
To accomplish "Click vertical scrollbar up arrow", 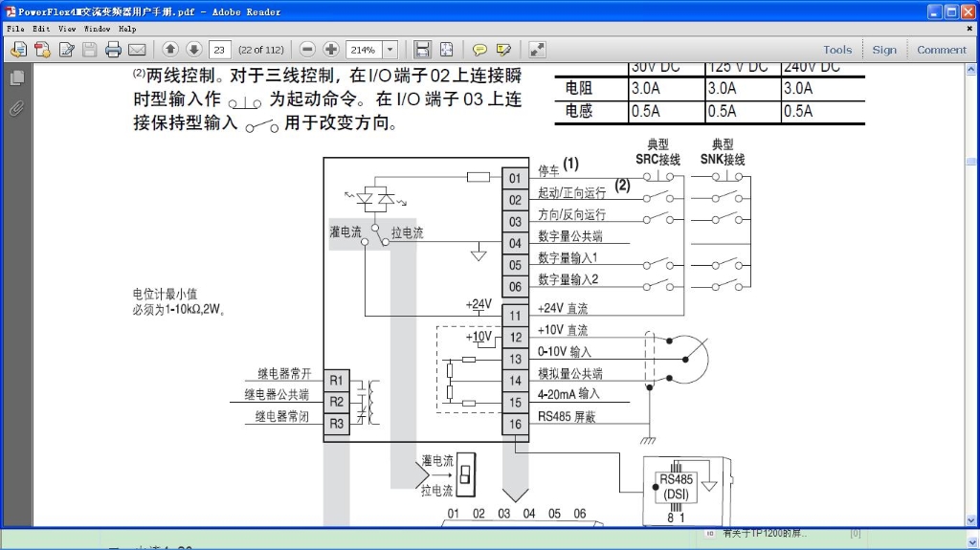I will pyautogui.click(x=970, y=69).
